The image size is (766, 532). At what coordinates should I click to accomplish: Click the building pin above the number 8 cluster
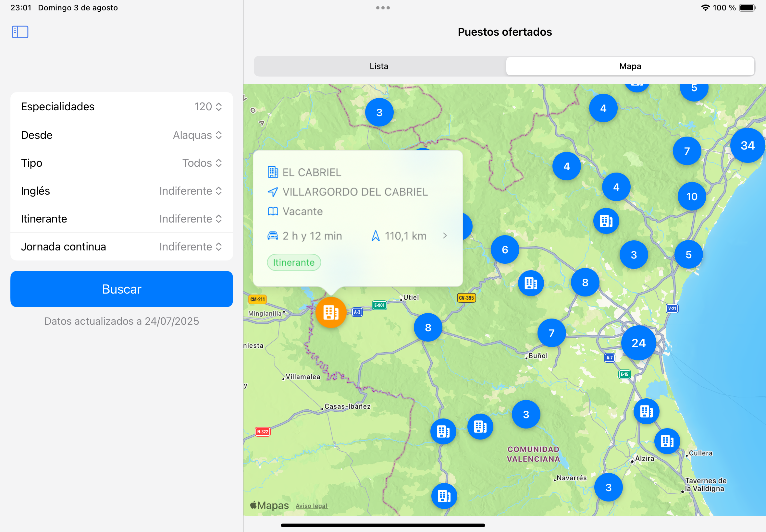606,221
